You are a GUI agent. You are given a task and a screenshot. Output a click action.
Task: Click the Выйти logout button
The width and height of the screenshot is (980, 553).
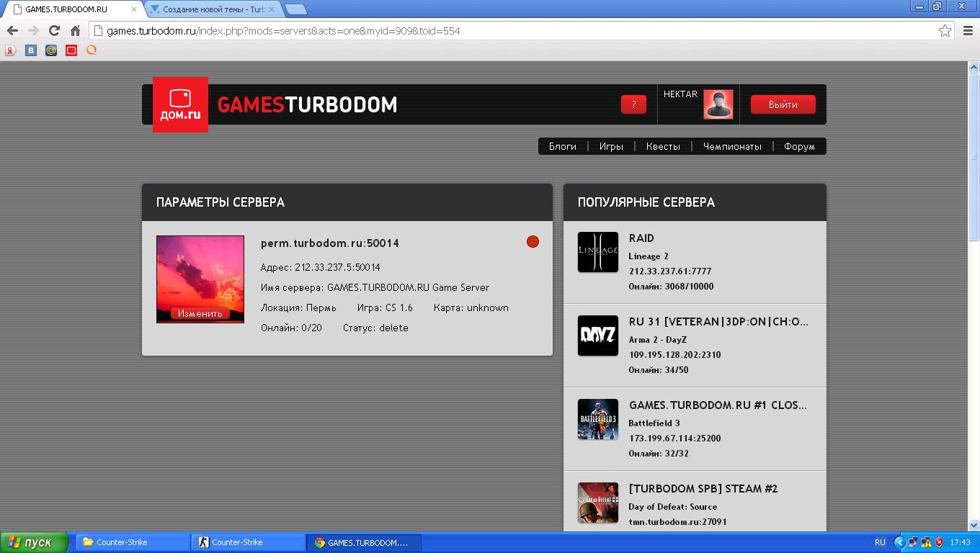tap(783, 104)
